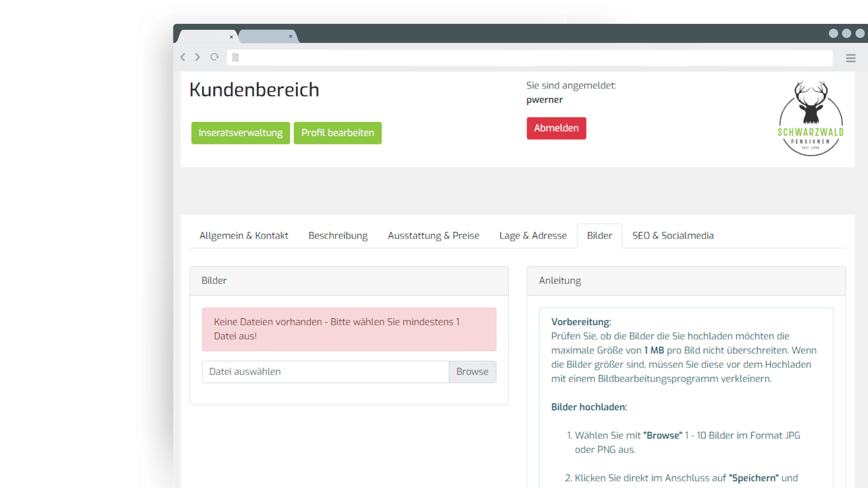Open the browser hamburger menu
Viewport: 868px width, 488px height.
tap(851, 58)
